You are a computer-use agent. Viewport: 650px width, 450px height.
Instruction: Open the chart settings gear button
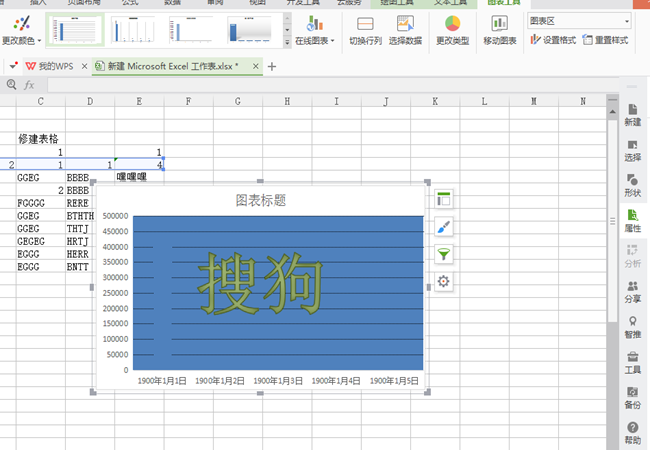coord(444,281)
